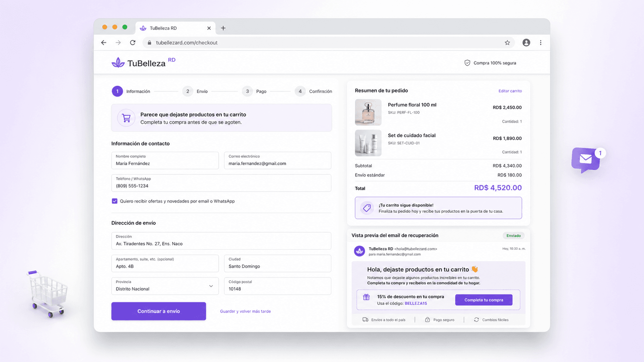Image resolution: width=644 pixels, height=362 pixels.
Task: Expand the Provincia dropdown
Action: [x=165, y=286]
